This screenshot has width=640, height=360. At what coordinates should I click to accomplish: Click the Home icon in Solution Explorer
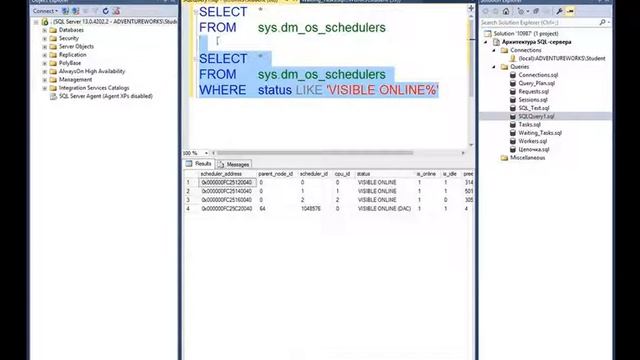[506, 11]
